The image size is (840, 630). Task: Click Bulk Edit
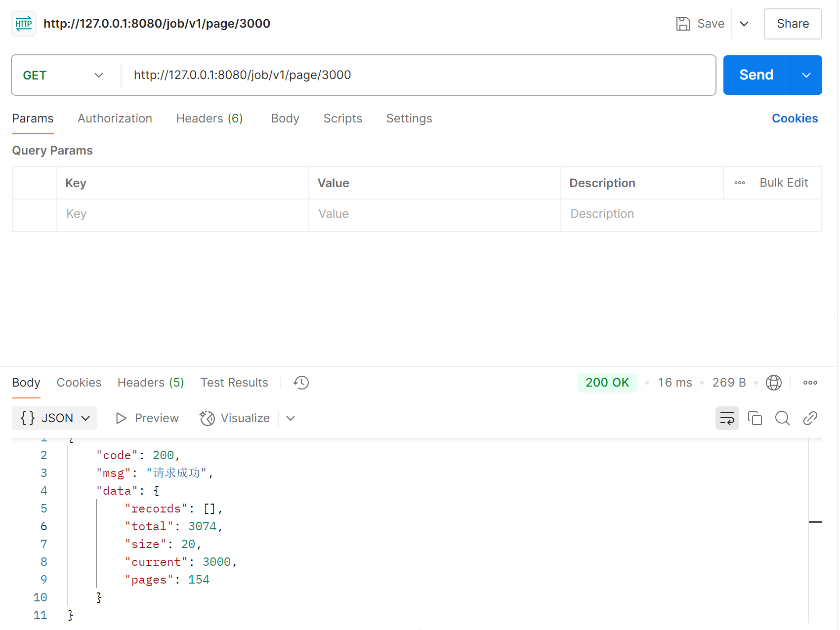pyautogui.click(x=784, y=183)
